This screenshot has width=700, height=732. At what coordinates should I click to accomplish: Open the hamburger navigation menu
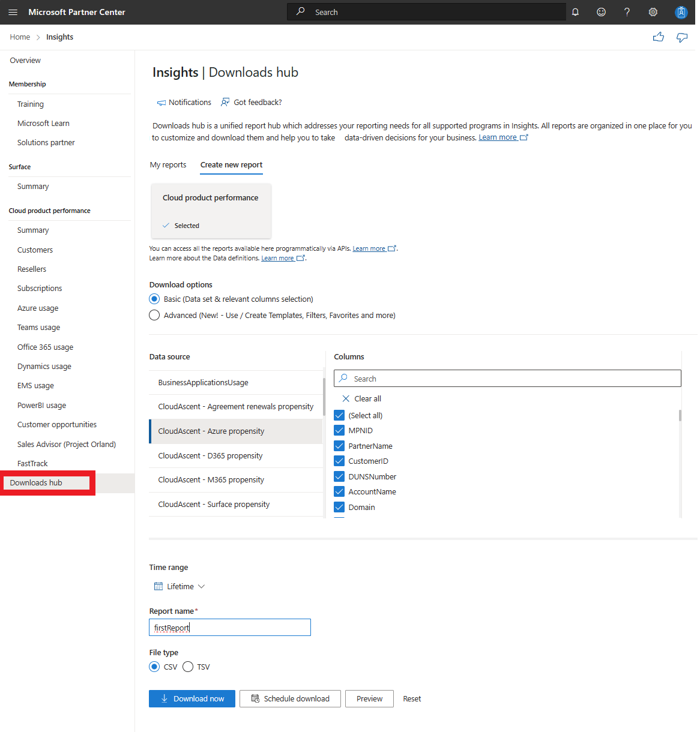point(13,12)
